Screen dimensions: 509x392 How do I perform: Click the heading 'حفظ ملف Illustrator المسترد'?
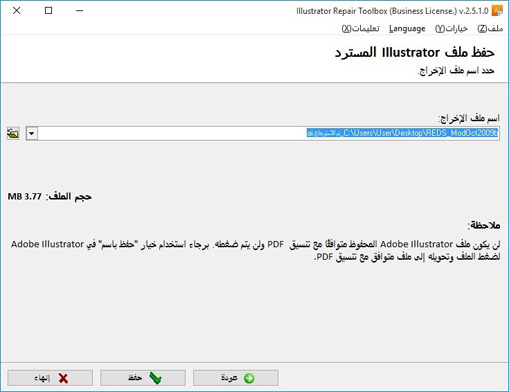click(415, 53)
